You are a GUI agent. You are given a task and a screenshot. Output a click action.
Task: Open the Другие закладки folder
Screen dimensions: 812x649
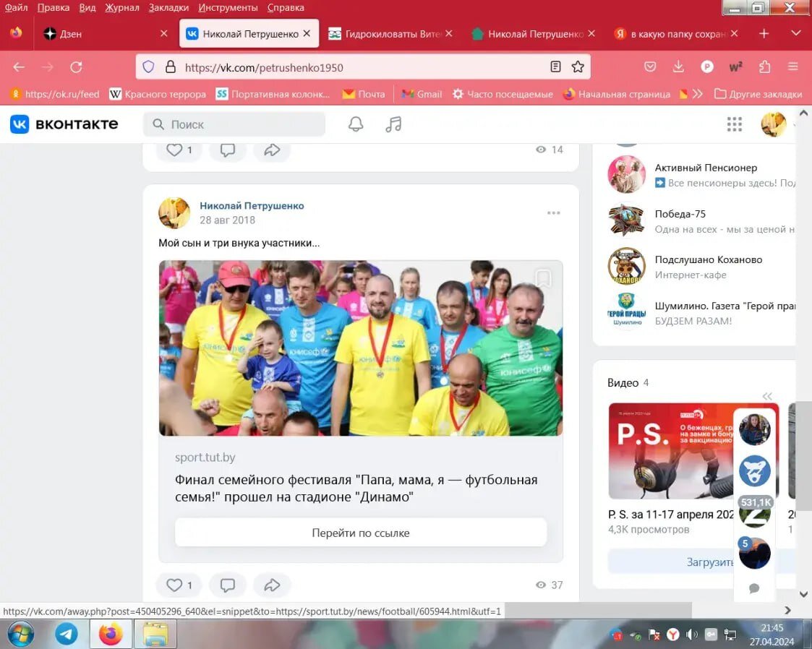[x=758, y=94]
